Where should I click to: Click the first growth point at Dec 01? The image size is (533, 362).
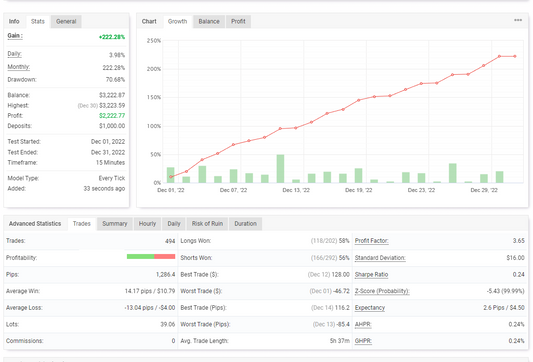tap(171, 177)
